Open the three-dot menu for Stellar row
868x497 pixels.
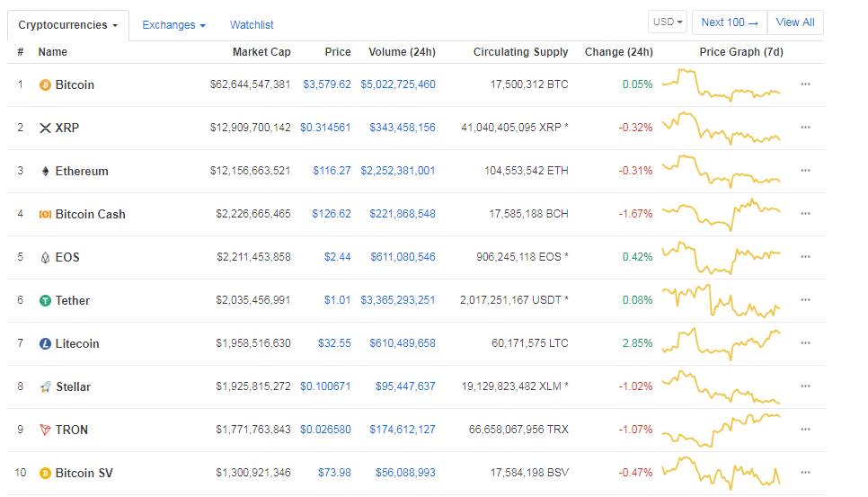point(805,386)
